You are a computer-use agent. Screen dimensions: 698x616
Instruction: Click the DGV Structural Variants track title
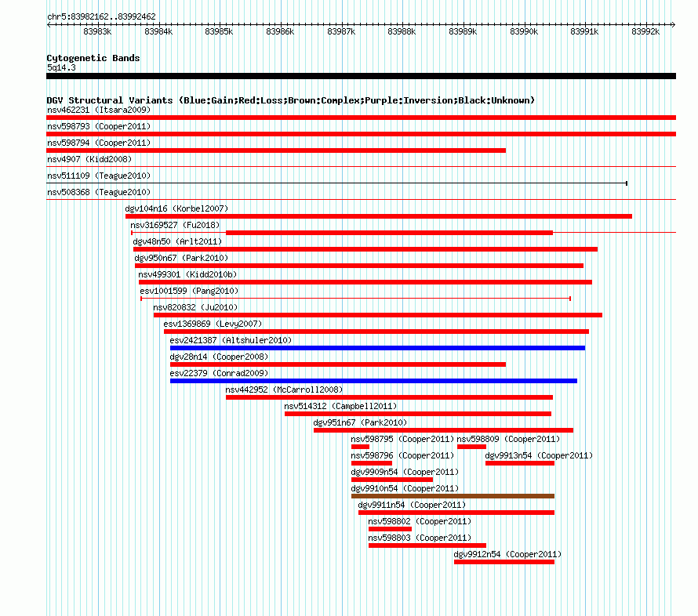click(290, 100)
